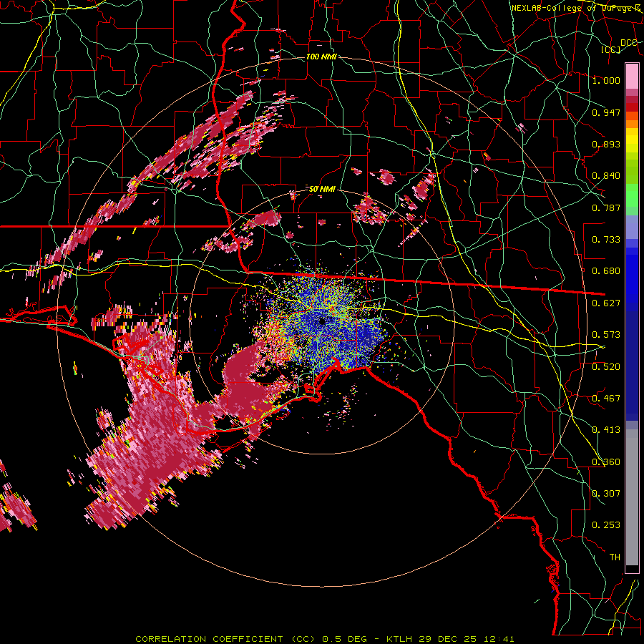Viewport: 644px width, 644px height.
Task: Select the light pink top color bar segment
Action: [x=632, y=76]
